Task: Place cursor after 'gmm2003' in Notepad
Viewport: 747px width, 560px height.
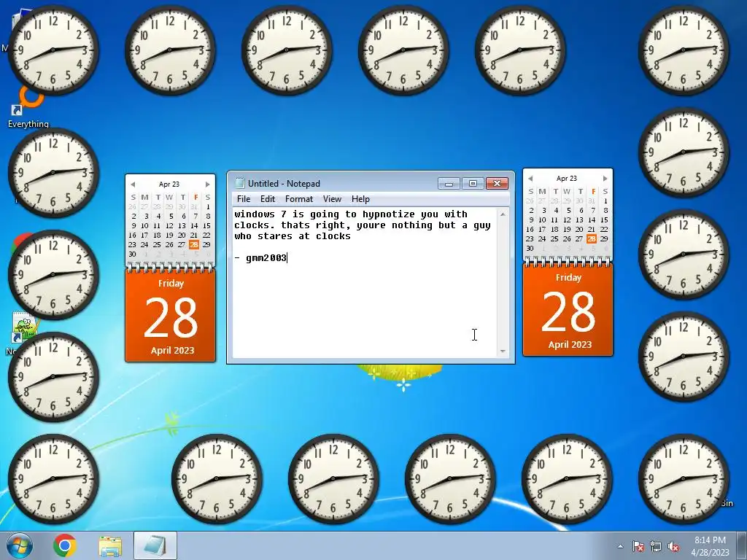Action: (x=287, y=258)
